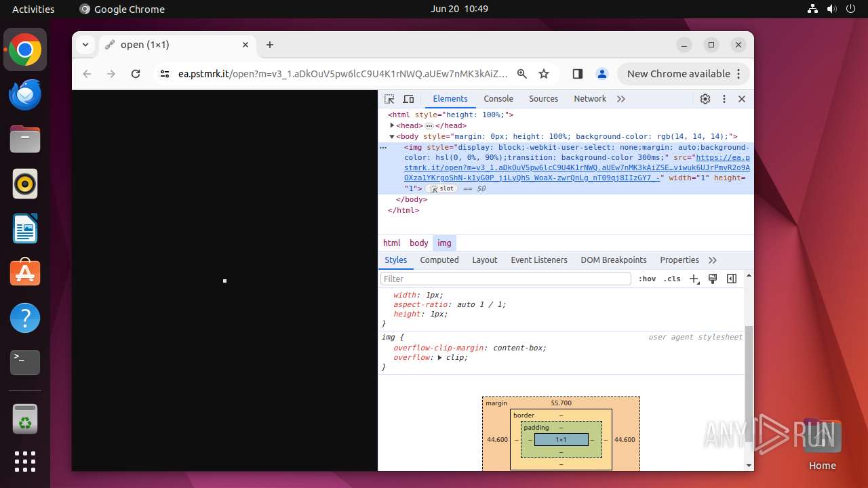Show Applications grid in dock

(x=25, y=462)
